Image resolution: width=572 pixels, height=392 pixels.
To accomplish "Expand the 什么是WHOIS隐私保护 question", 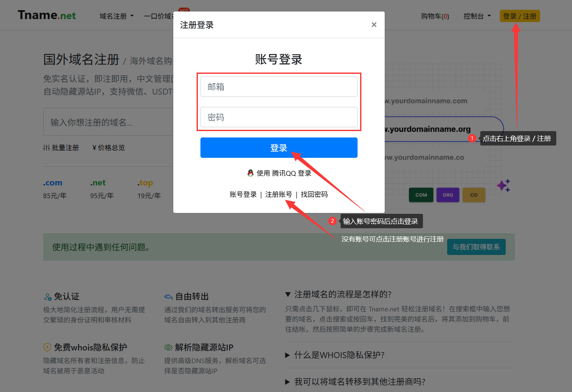I will coord(339,355).
